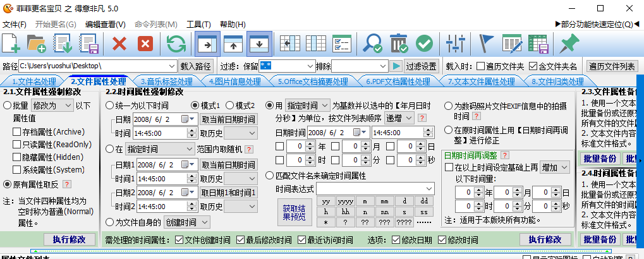644x259 pixels.
Task: Open the 创建时间 dropdown
Action: point(187,222)
